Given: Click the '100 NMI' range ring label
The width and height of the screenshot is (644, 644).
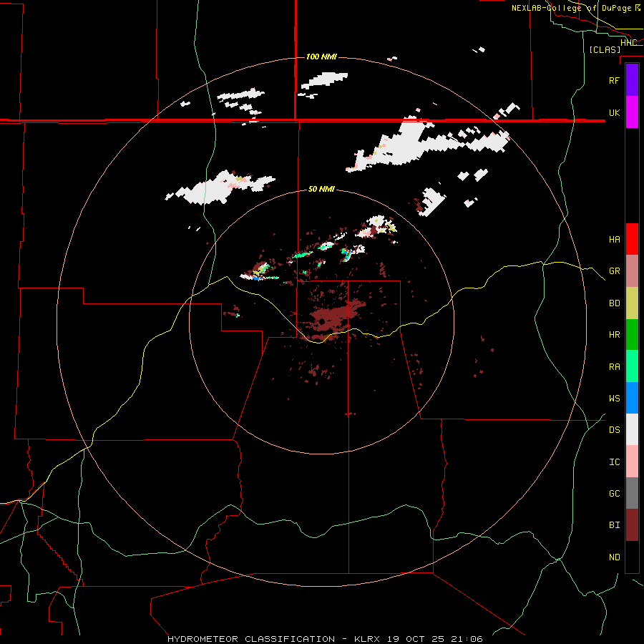Looking at the screenshot, I should click(321, 57).
